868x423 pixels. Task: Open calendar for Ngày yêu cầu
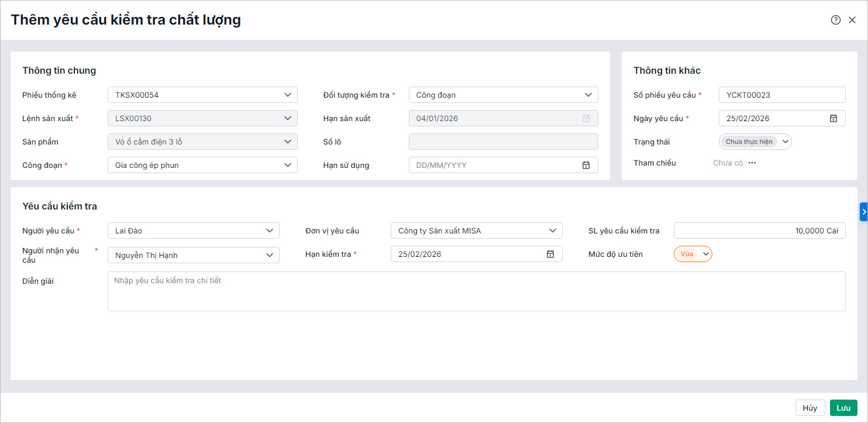833,118
